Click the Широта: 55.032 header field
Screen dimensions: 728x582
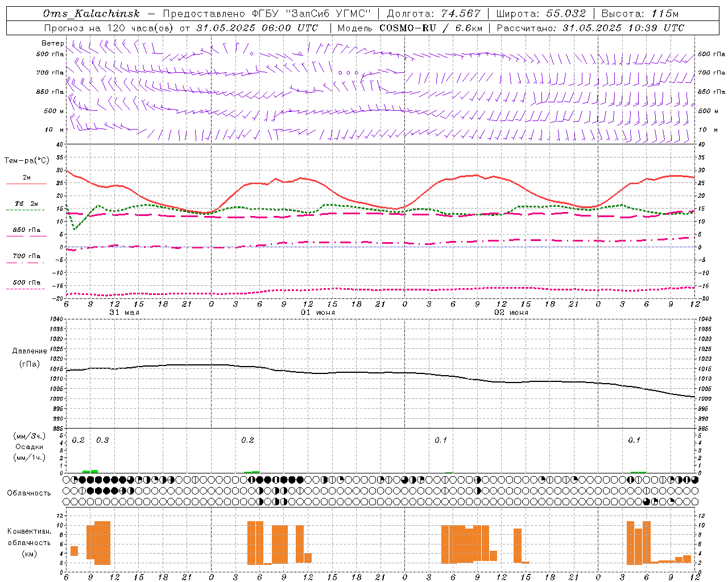click(541, 14)
